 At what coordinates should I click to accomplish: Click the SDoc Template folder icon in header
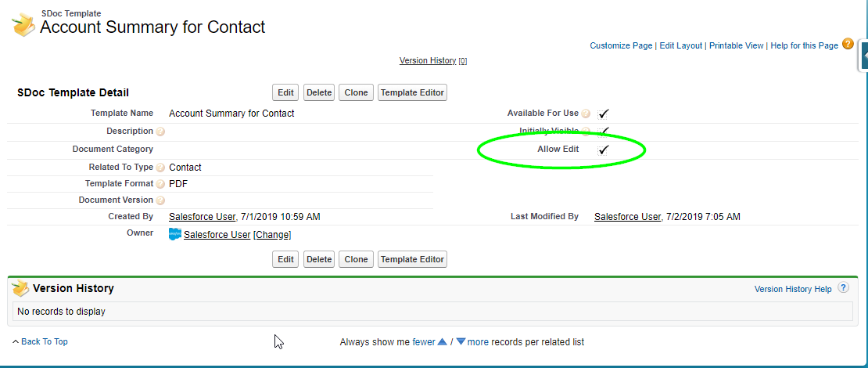click(x=23, y=26)
